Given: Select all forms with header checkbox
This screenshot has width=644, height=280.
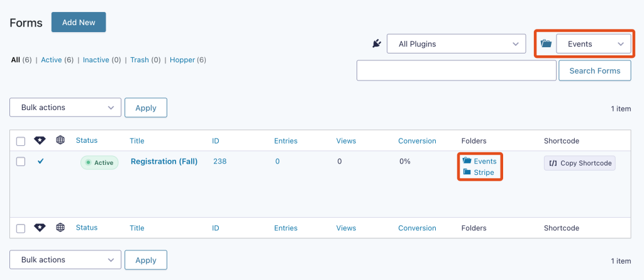Looking at the screenshot, I should click(x=21, y=142).
